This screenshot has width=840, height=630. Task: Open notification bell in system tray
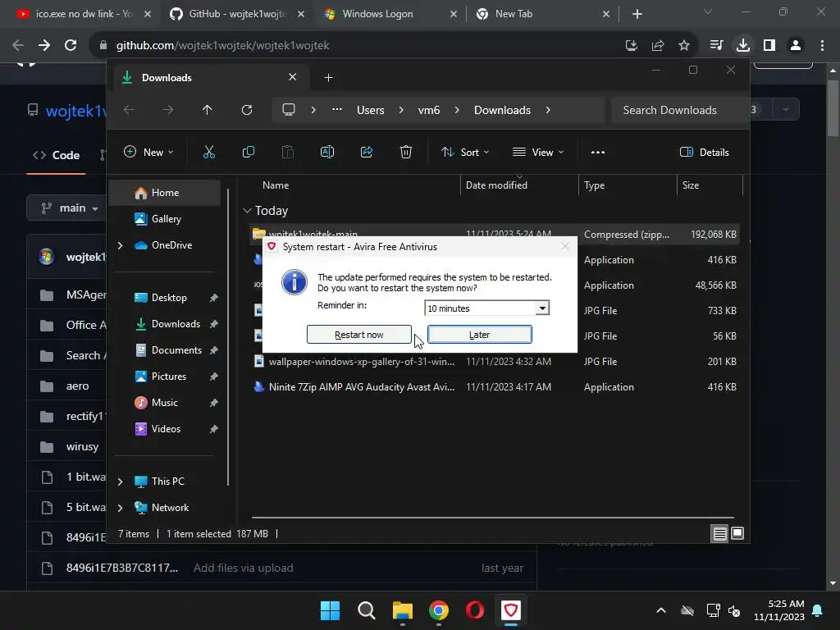tap(818, 610)
